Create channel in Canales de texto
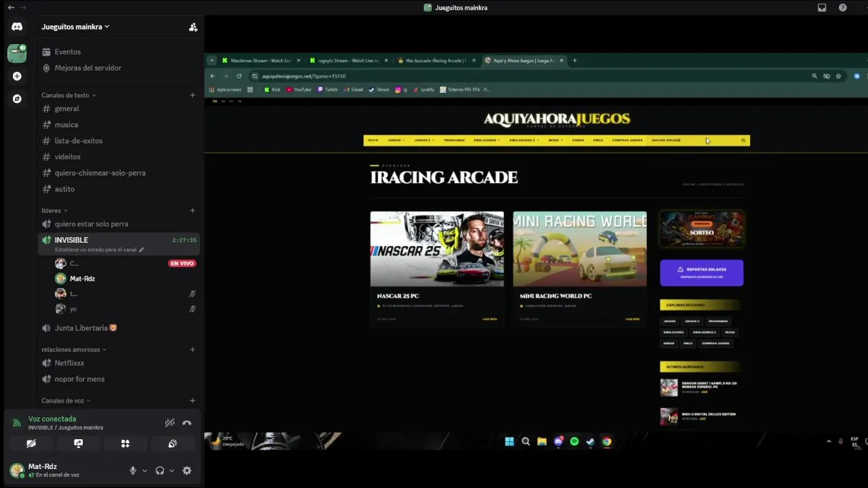The width and height of the screenshot is (868, 488). tap(193, 95)
